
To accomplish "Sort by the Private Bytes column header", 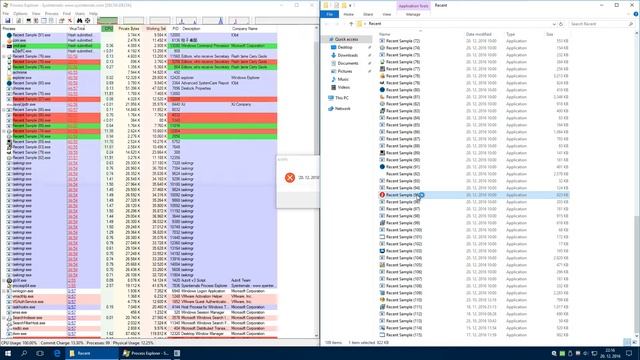I will point(129,29).
